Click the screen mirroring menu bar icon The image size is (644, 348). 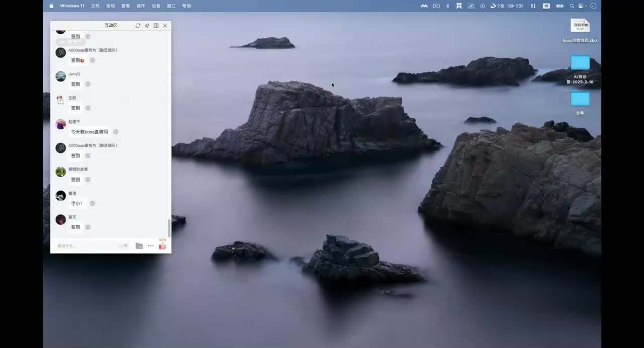click(471, 6)
